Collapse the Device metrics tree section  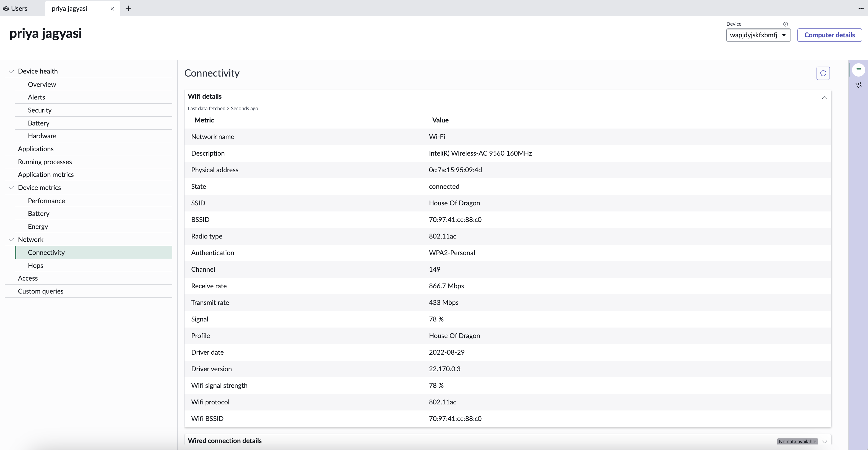click(11, 188)
